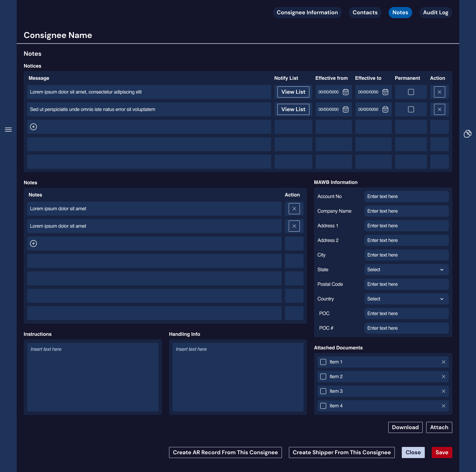Click the Close button

coord(413,452)
